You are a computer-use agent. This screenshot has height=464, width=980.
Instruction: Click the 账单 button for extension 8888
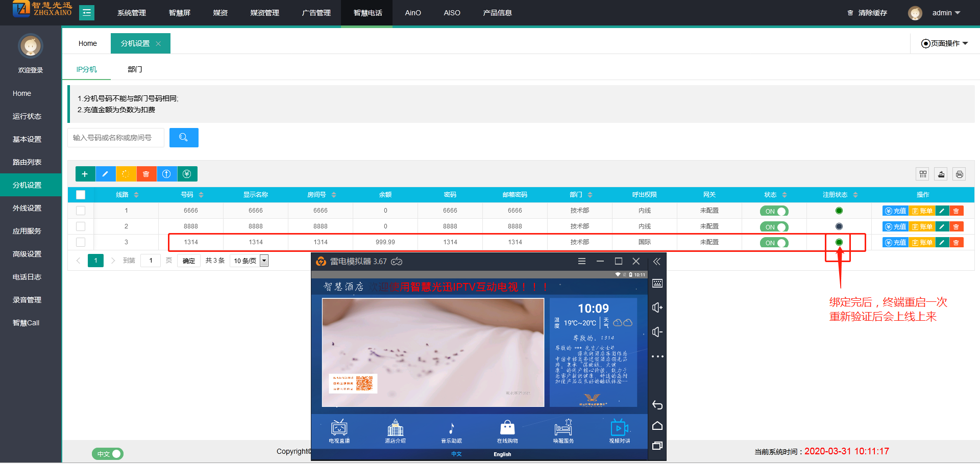[922, 227]
